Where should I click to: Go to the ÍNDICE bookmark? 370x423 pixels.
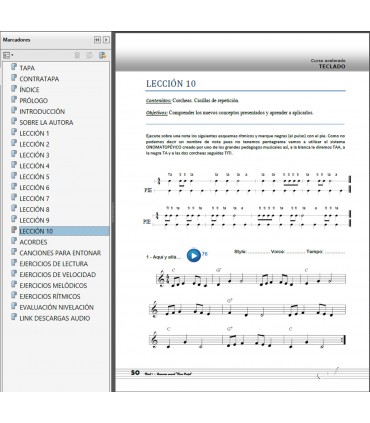click(29, 90)
